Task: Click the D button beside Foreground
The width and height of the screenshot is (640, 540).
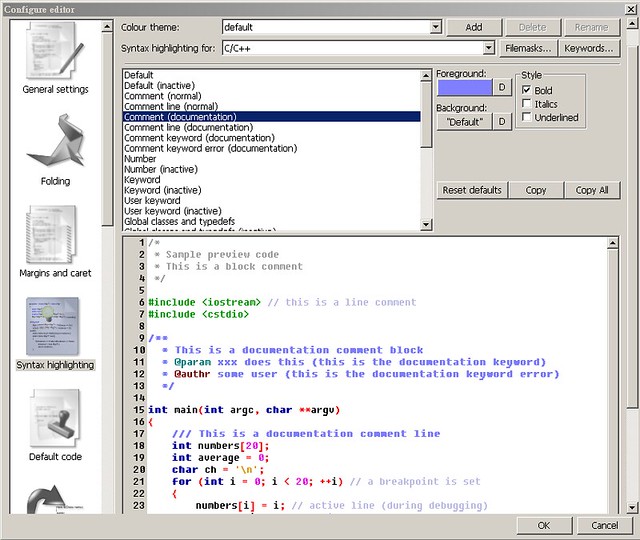Action: click(502, 87)
